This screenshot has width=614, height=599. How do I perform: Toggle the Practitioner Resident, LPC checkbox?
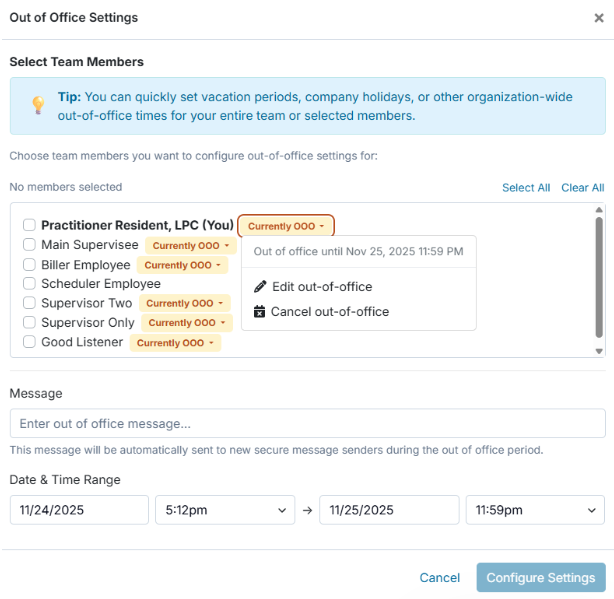pos(30,225)
